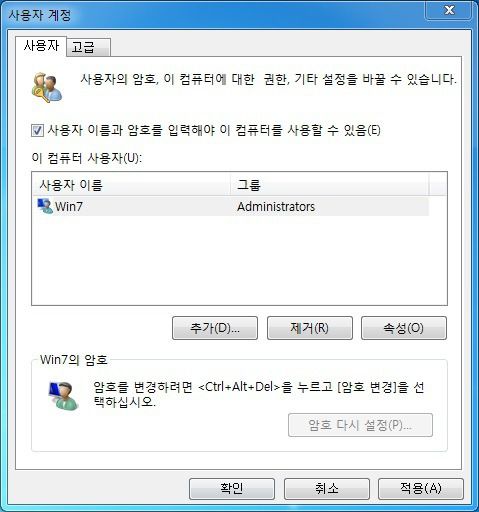Viewport: 479px width, 512px height.
Task: Confirm with the 확인 button
Action: click(x=232, y=489)
